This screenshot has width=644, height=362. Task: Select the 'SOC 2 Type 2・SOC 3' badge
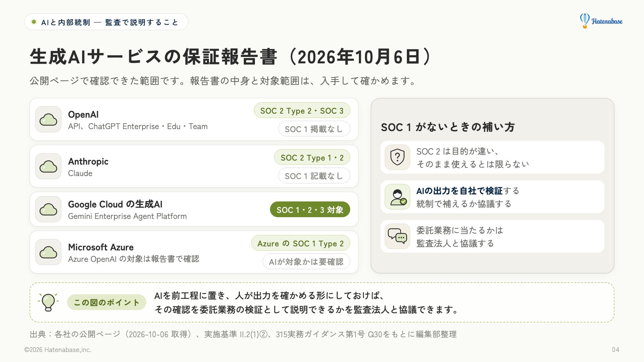coord(302,111)
